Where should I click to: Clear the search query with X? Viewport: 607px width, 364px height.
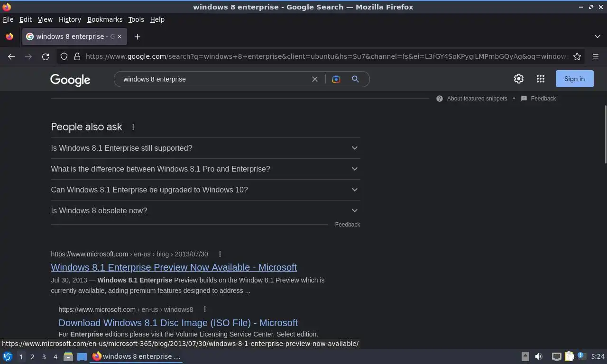point(314,79)
